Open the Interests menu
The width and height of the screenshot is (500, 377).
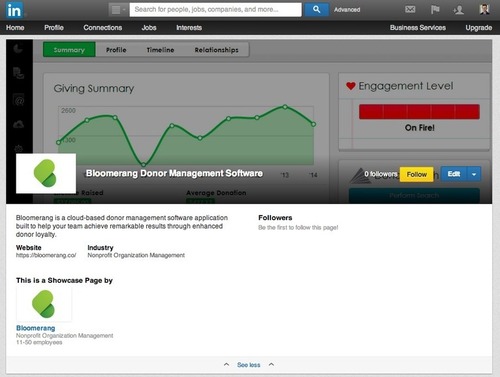pos(189,28)
